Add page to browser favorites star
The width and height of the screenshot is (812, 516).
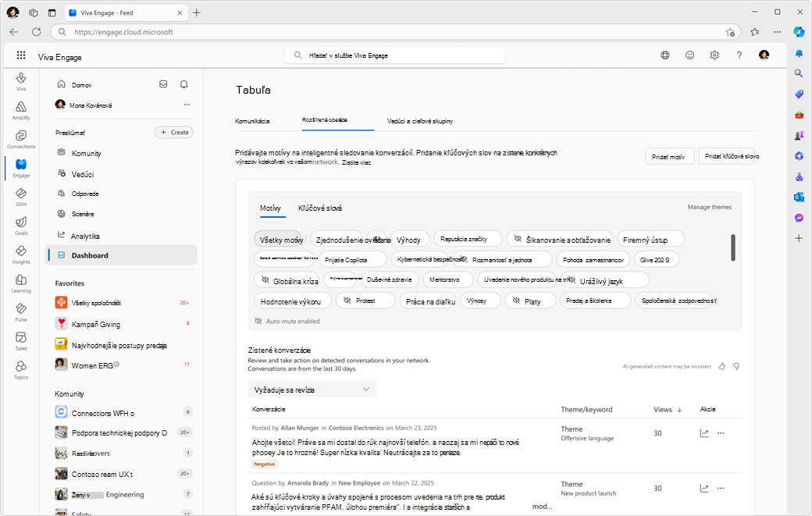coord(730,32)
